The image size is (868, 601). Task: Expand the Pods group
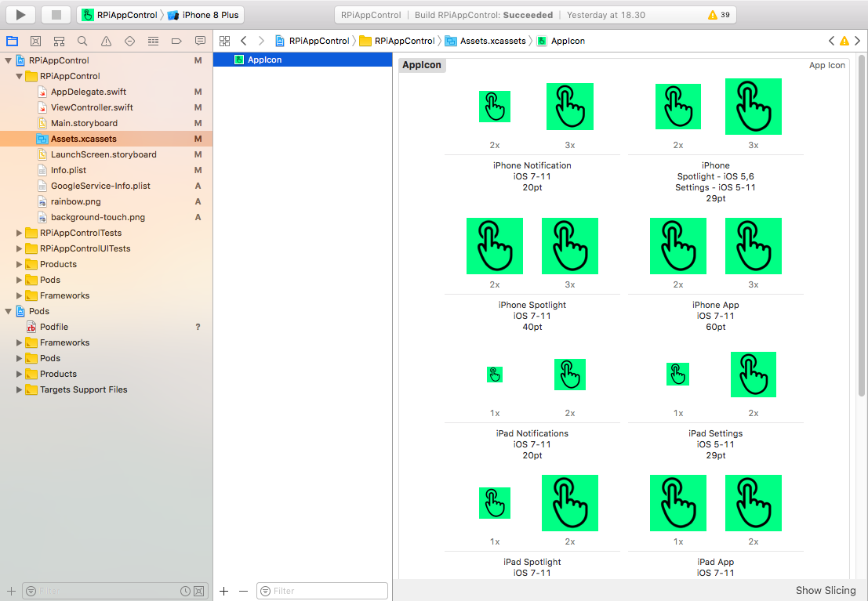click(x=17, y=280)
